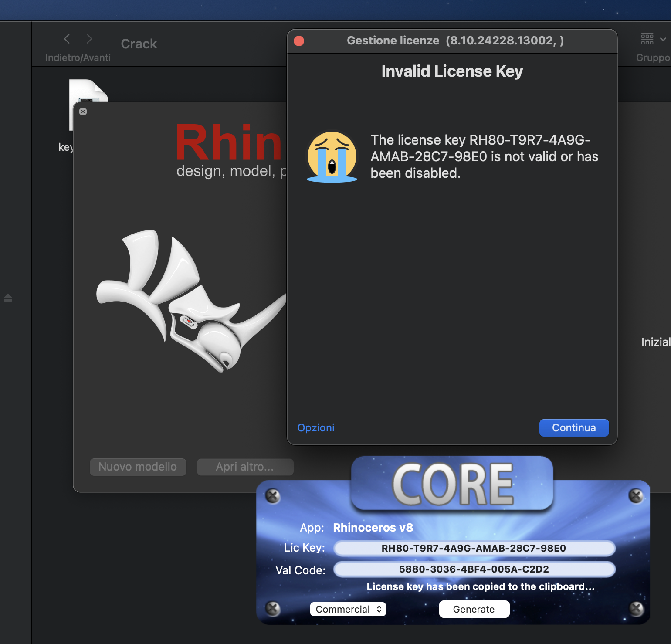Click the eject icon in the Finder sidebar

pyautogui.click(x=8, y=298)
